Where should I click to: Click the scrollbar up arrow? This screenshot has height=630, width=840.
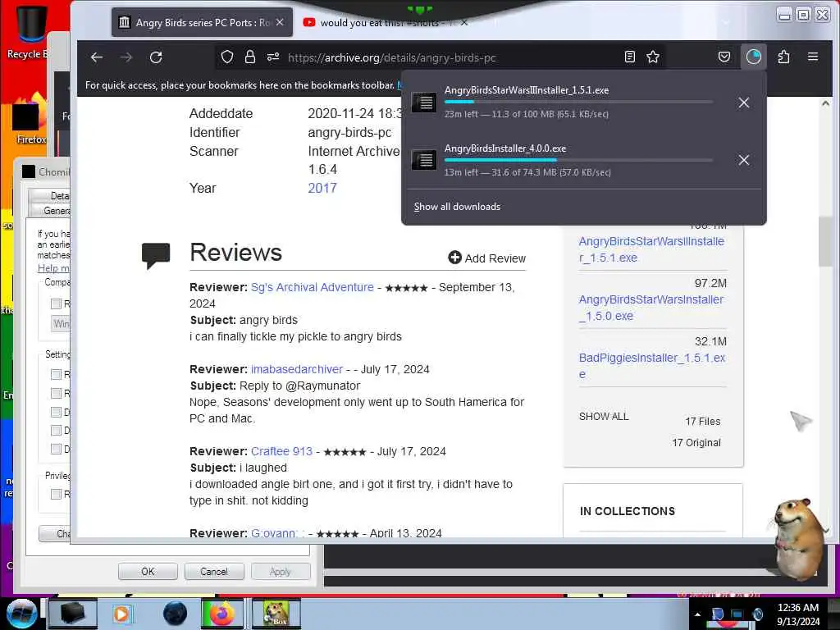[825, 103]
